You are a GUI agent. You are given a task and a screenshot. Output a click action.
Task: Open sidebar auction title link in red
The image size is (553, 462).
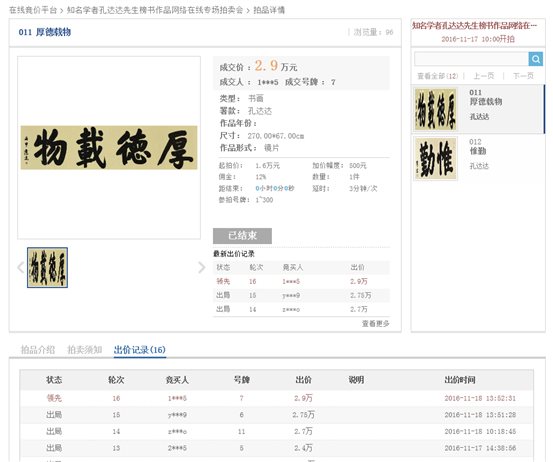474,25
